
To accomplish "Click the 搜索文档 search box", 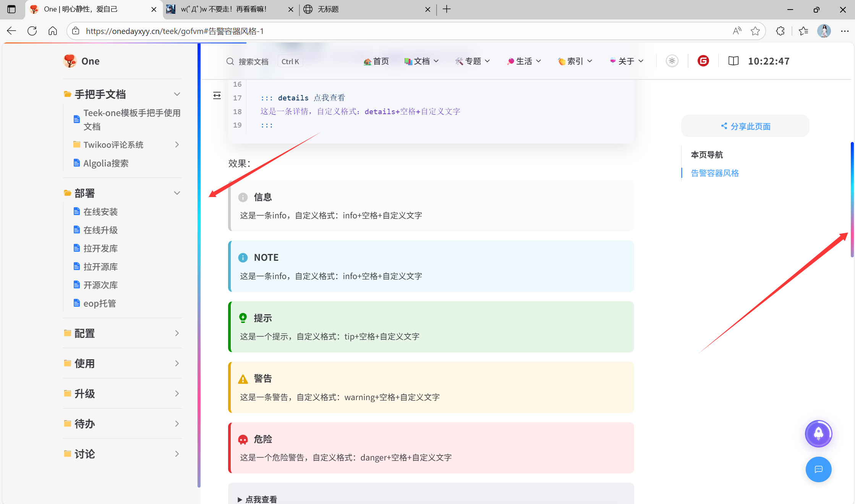I will (x=253, y=61).
